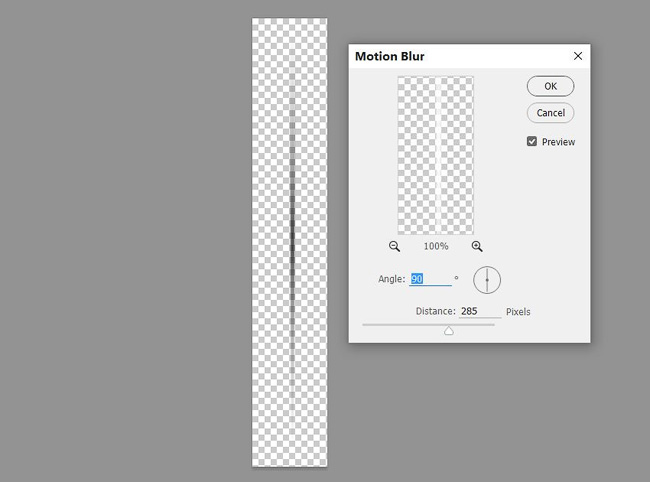650x482 pixels.
Task: Click the Distance value field
Action: point(480,311)
